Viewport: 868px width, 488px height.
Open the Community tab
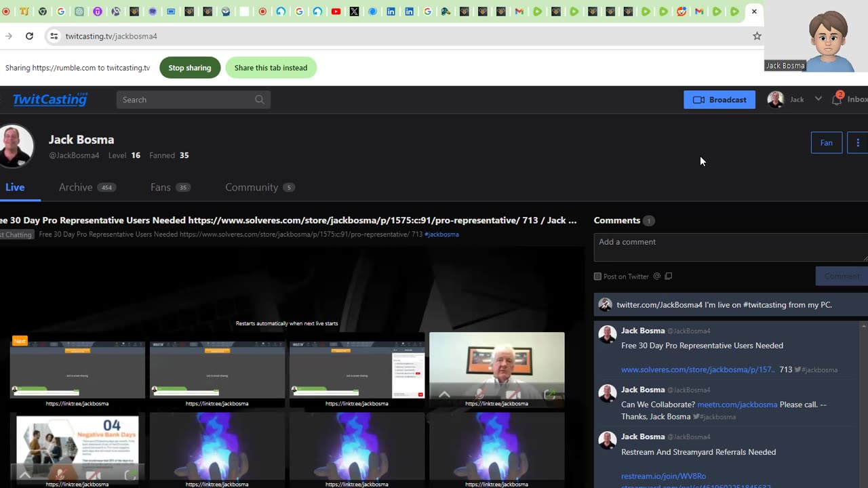coord(260,187)
